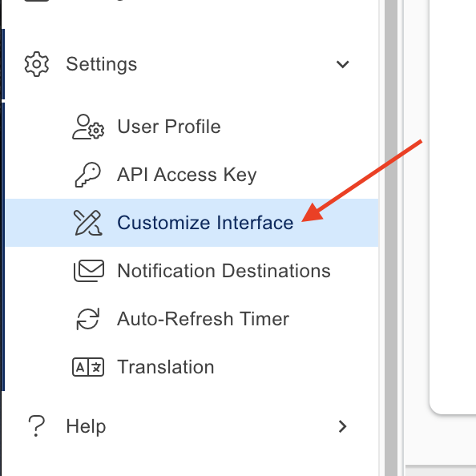Collapse the Settings section chevron
Viewport: 476px width, 476px height.
[343, 64]
